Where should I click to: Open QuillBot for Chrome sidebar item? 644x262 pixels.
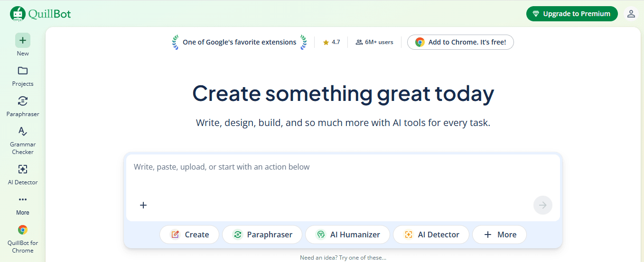click(x=23, y=239)
